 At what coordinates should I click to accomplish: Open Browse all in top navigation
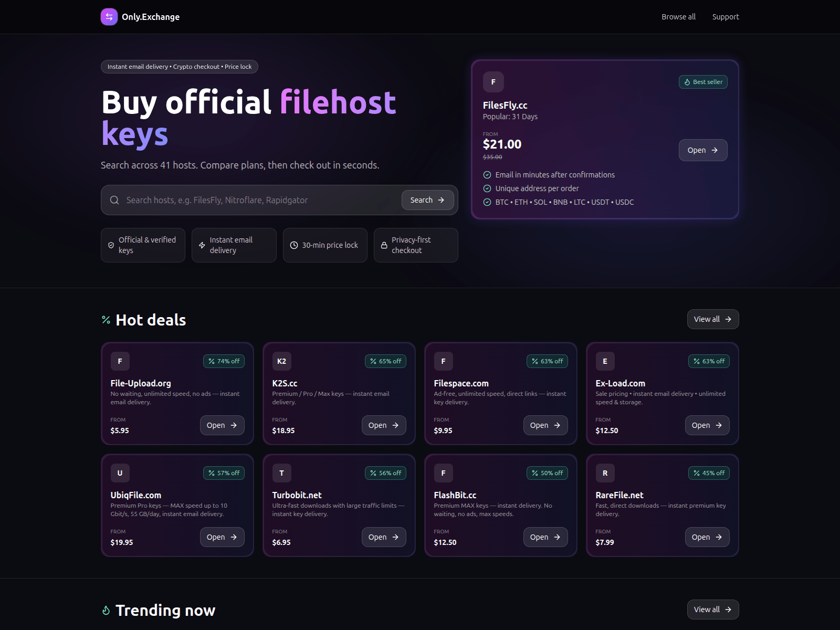[678, 17]
